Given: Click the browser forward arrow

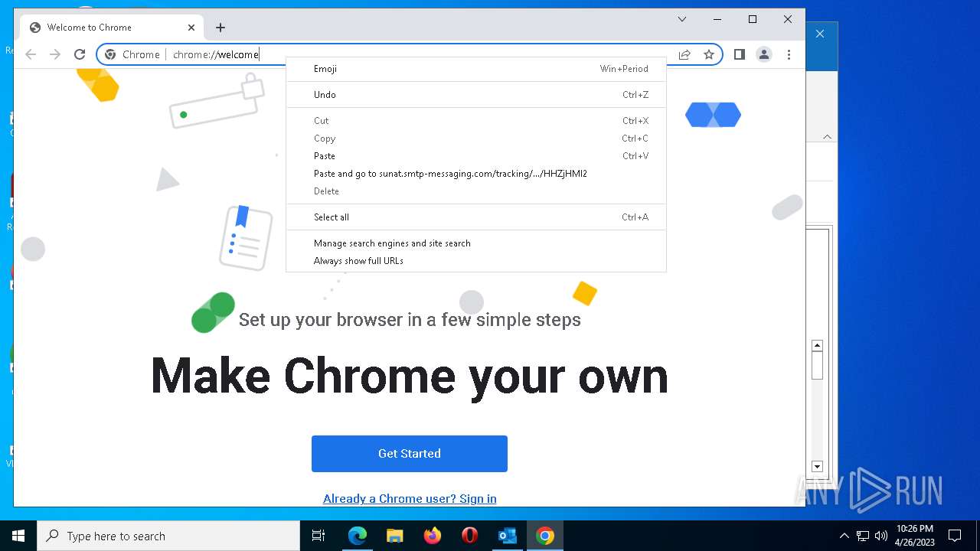Looking at the screenshot, I should [55, 54].
